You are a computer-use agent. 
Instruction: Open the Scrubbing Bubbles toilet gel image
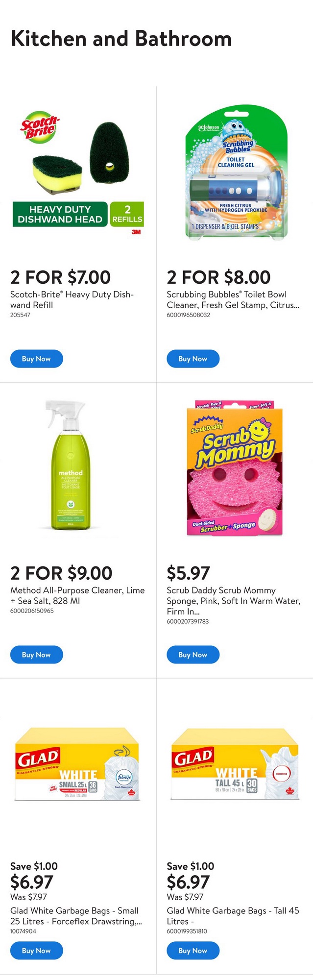click(x=235, y=172)
